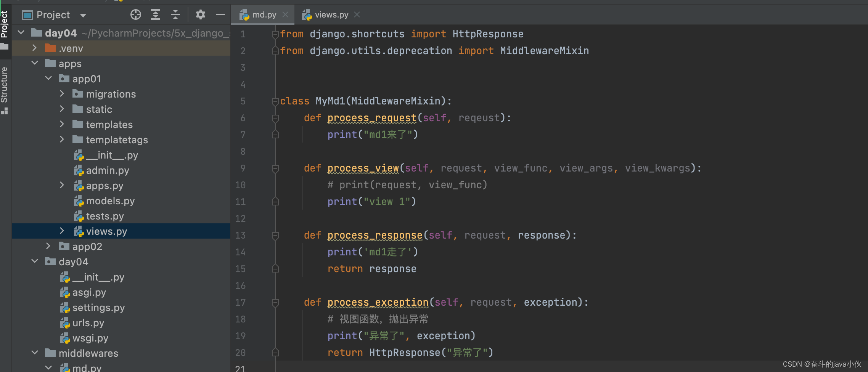This screenshot has height=372, width=868.
Task: Select asgi.py in the project tree
Action: pyautogui.click(x=121, y=292)
